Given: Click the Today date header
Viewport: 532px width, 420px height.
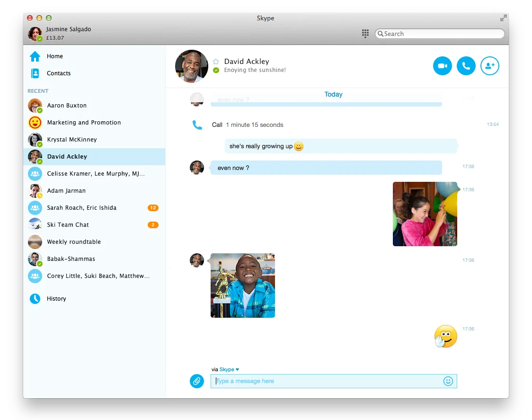Looking at the screenshot, I should [x=333, y=94].
